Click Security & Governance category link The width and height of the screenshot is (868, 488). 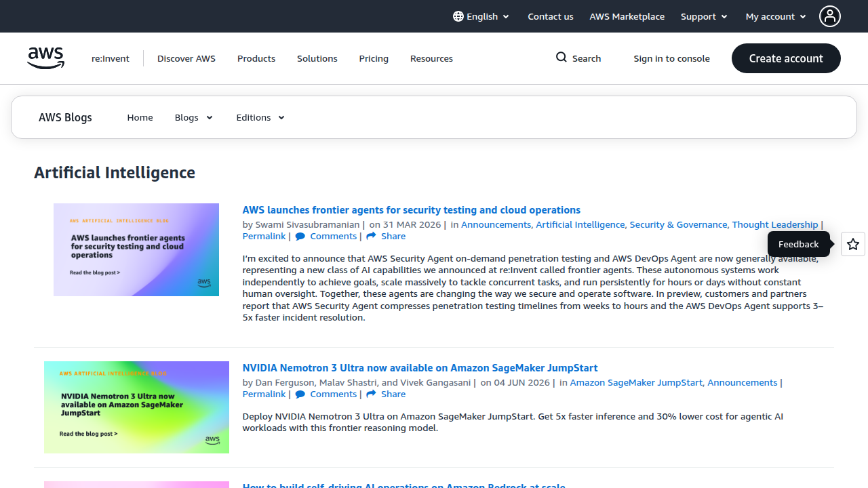678,224
